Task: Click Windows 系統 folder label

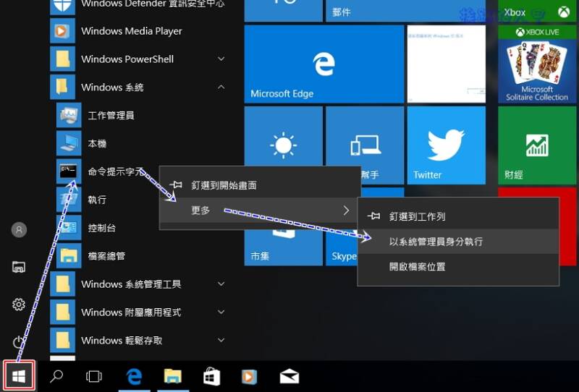Action: (112, 87)
